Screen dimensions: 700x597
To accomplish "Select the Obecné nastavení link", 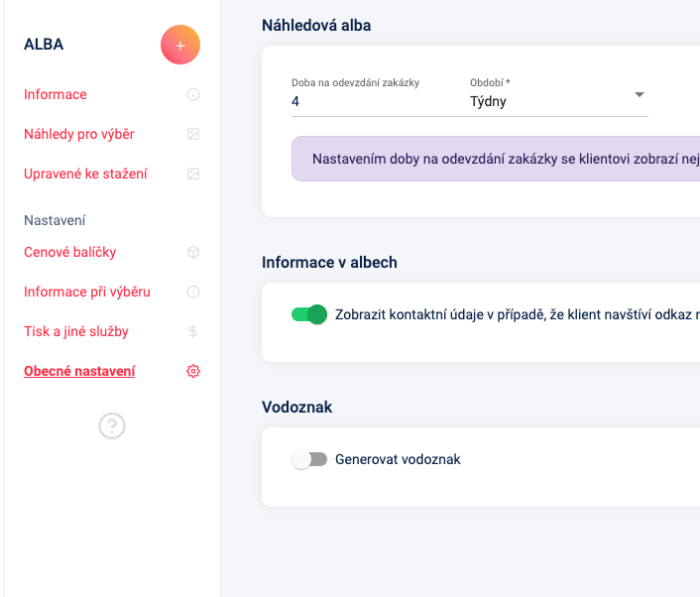I will click(x=79, y=371).
